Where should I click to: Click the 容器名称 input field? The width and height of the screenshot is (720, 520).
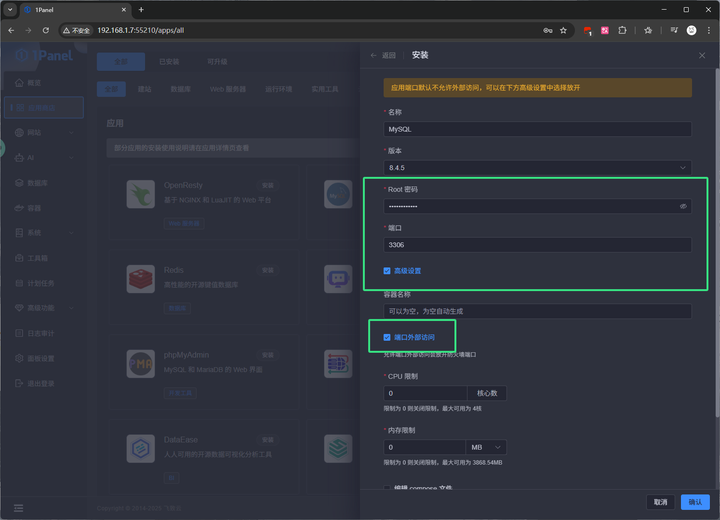[x=537, y=311]
